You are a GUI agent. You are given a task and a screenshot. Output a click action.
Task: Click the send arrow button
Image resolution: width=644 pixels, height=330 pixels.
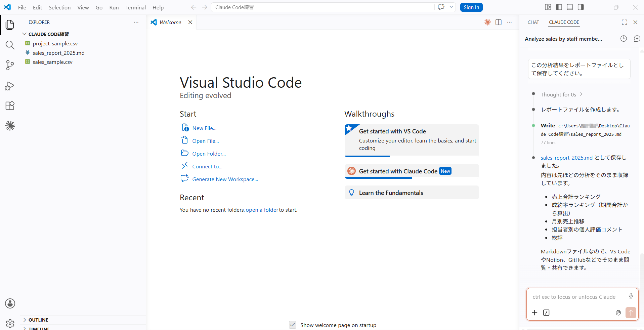631,313
